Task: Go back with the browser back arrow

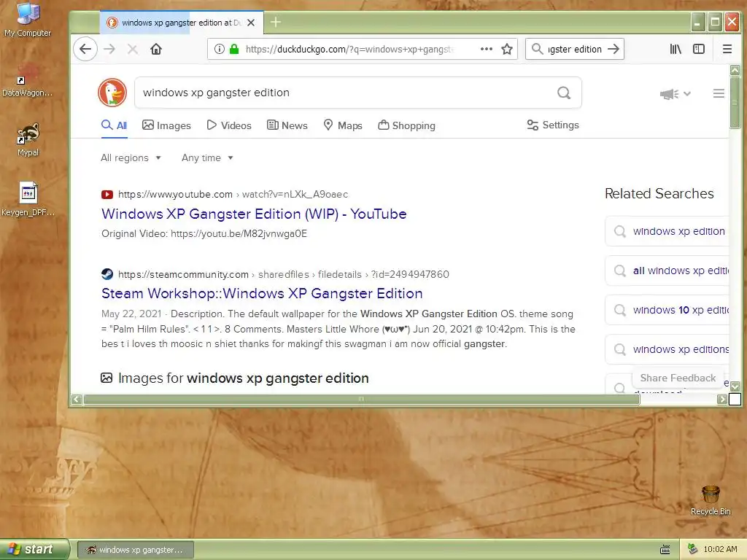Action: pyautogui.click(x=85, y=49)
